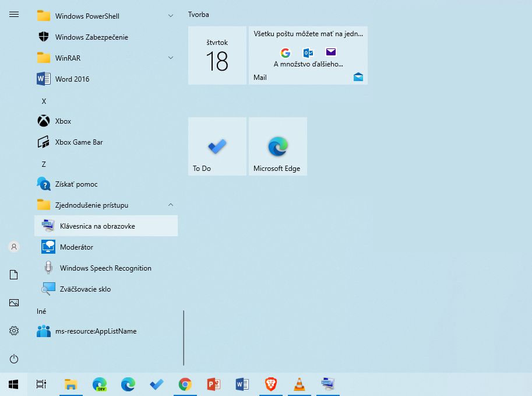Viewport: 532px width, 396px height.
Task: Click the Z letter group header
Action: (x=44, y=164)
